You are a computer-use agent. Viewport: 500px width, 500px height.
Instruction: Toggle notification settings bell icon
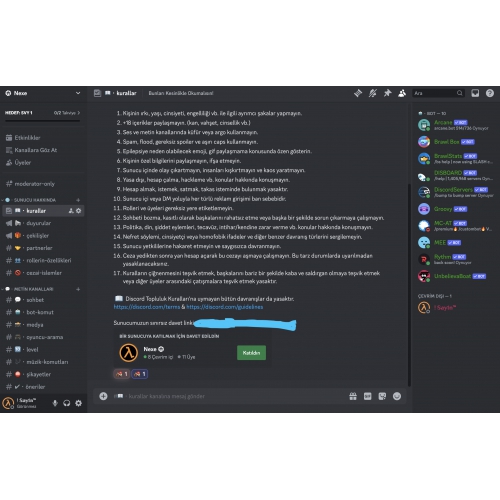(x=372, y=93)
